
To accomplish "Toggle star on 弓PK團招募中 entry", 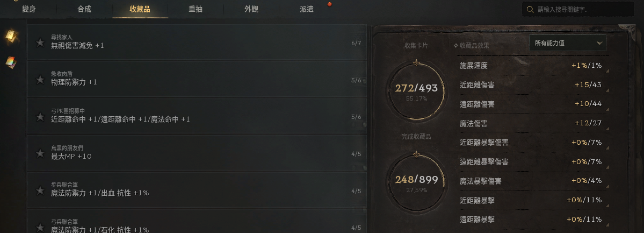I will click(40, 116).
